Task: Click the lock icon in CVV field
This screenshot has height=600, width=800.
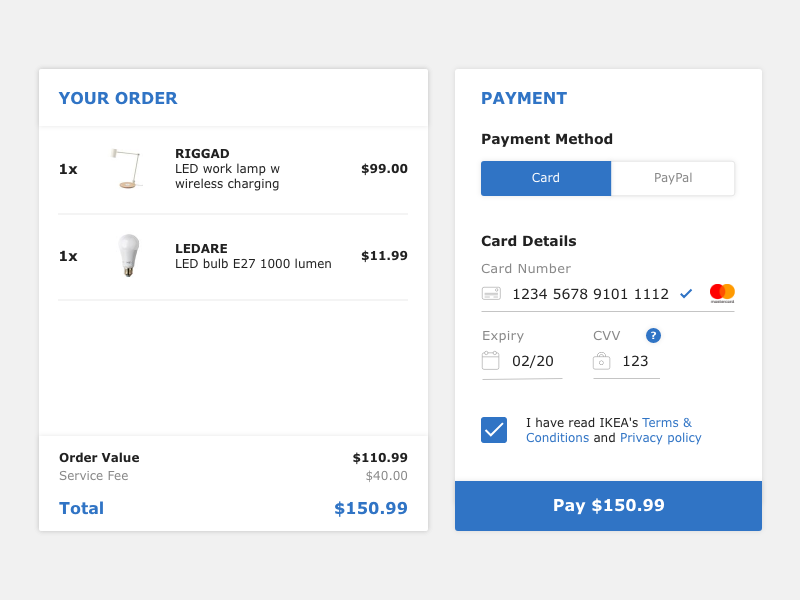Action: tap(601, 361)
